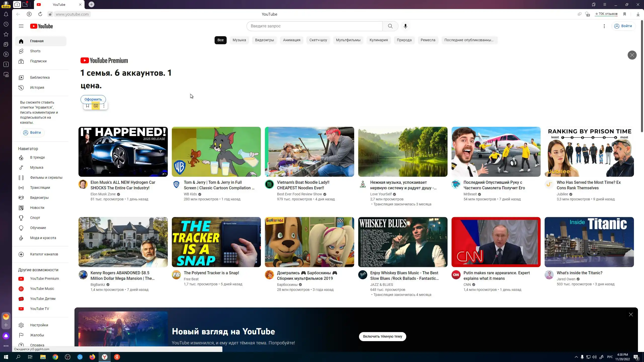This screenshot has width=644, height=362.
Task: Open the YouTube Music link
Action: [x=42, y=289]
